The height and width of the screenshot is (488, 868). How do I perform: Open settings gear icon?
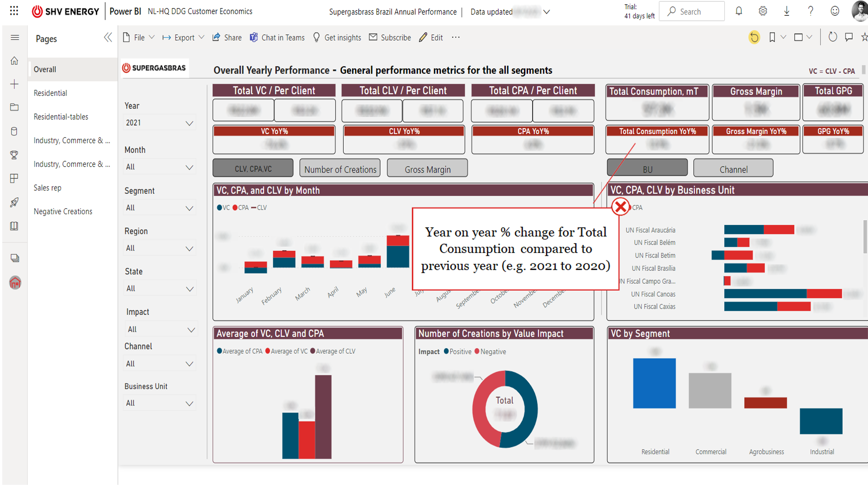(763, 11)
